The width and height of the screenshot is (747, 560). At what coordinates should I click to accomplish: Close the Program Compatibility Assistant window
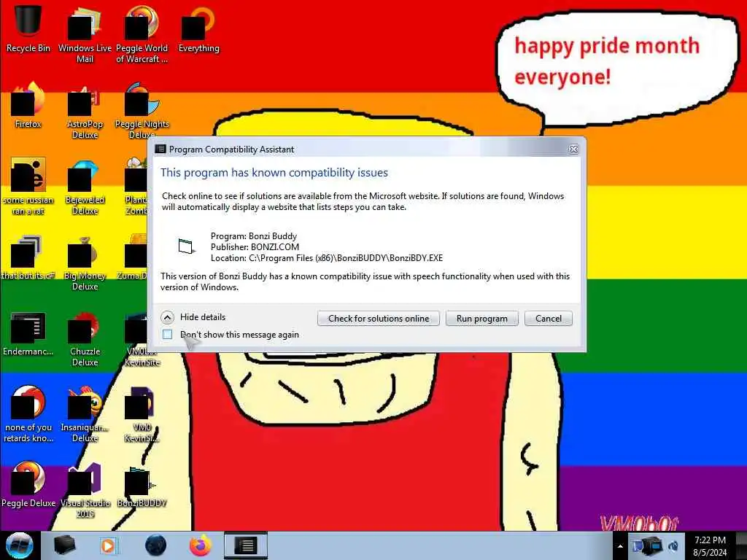pos(573,149)
